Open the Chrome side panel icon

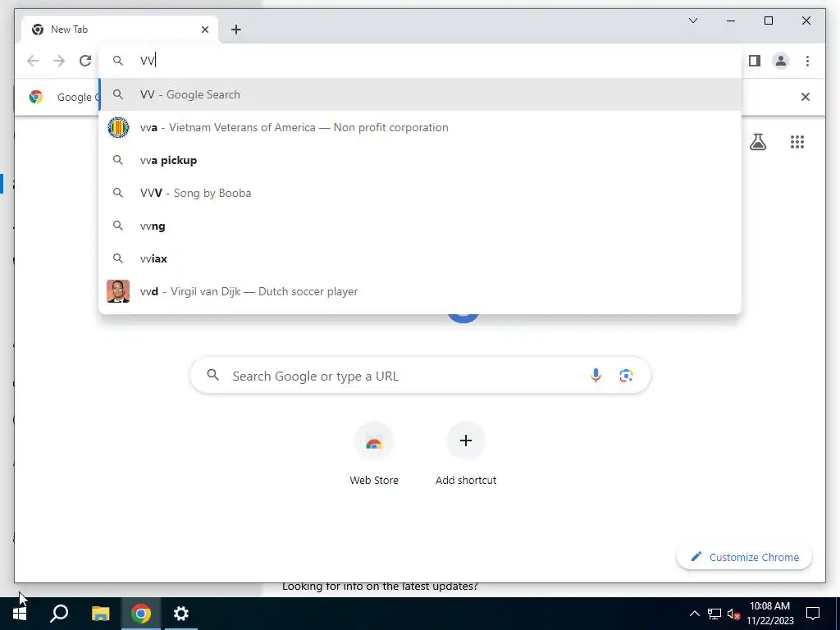coord(755,61)
